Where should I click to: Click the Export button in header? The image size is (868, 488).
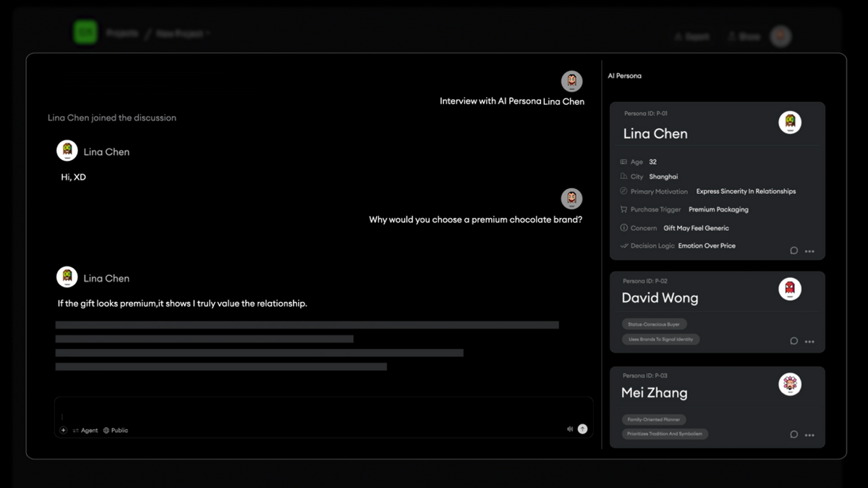(692, 36)
